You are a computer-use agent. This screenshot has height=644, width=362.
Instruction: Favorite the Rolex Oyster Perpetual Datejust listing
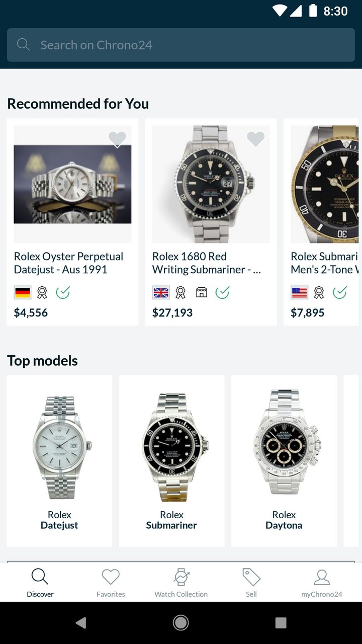click(x=117, y=139)
